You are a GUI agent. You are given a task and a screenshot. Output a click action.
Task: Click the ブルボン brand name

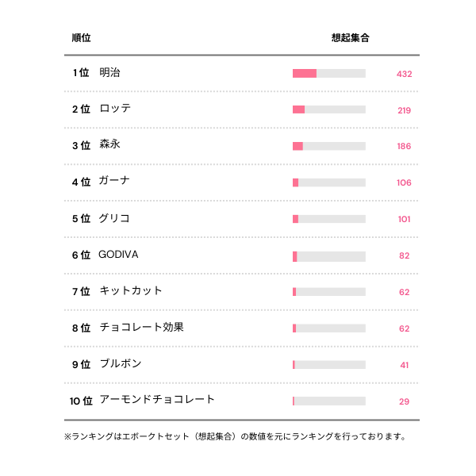pos(120,364)
